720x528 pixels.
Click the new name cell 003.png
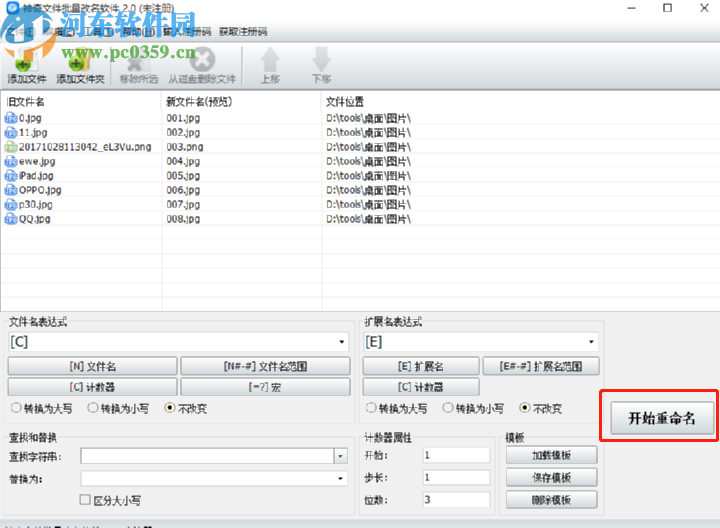[185, 147]
